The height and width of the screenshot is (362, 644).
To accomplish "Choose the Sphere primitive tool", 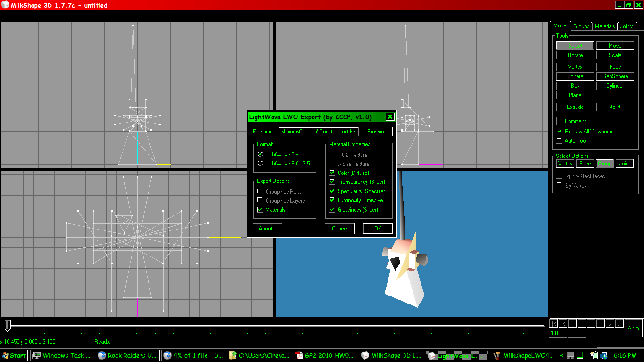I will click(x=575, y=76).
